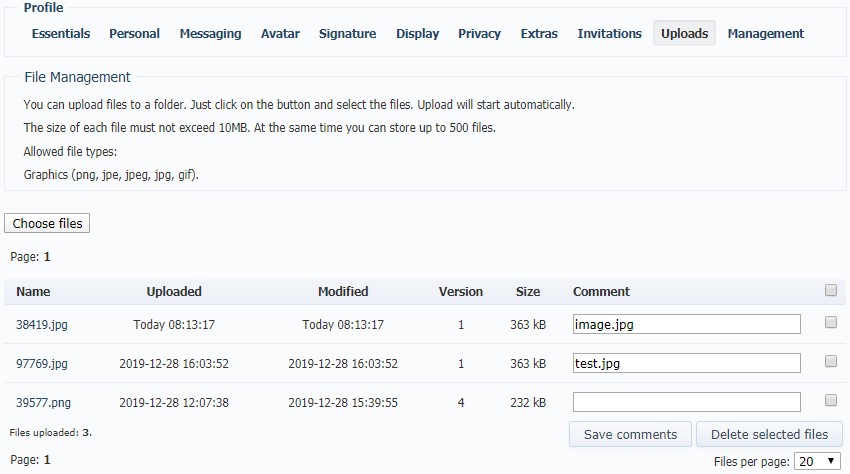850x474 pixels.
Task: Click Delete selected files button
Action: pyautogui.click(x=769, y=434)
